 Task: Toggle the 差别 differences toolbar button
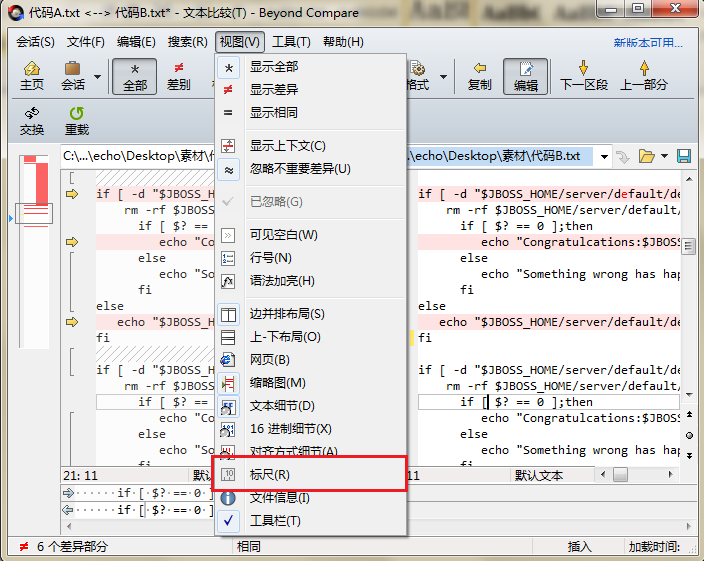(x=178, y=76)
